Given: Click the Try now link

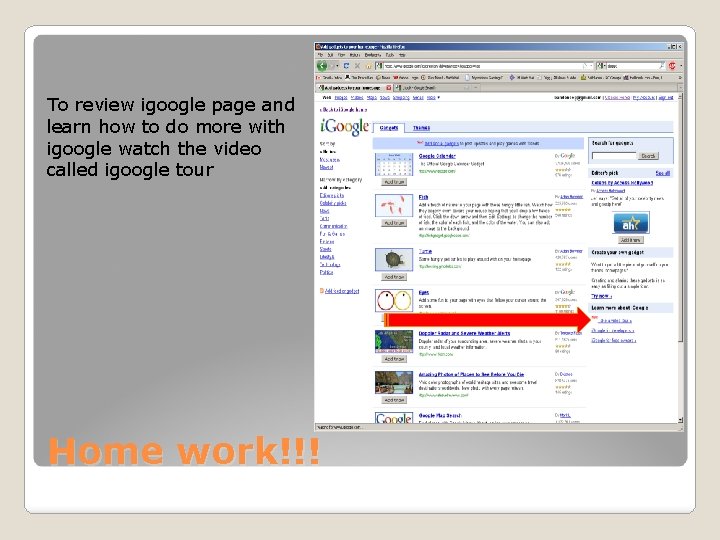Looking at the screenshot, I should [601, 296].
